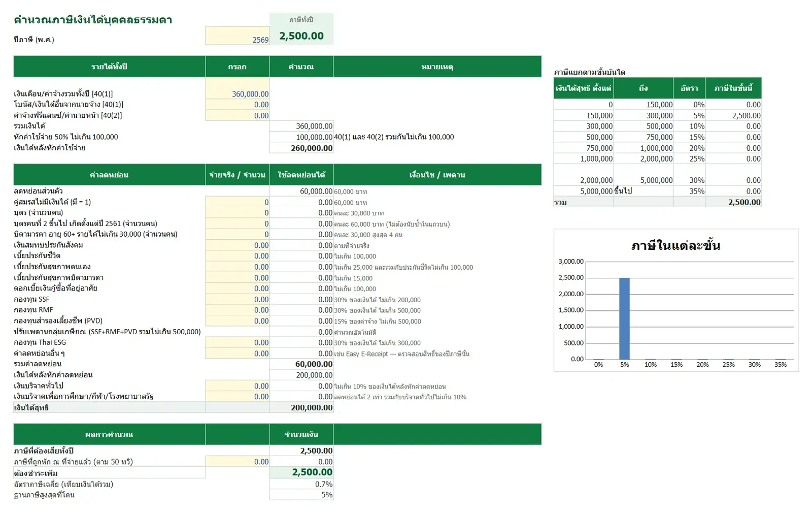Select the ต้องชำระเพิ่ม amount 2,500.00 cell
Screen dimensions: 812x513
[x=301, y=472]
